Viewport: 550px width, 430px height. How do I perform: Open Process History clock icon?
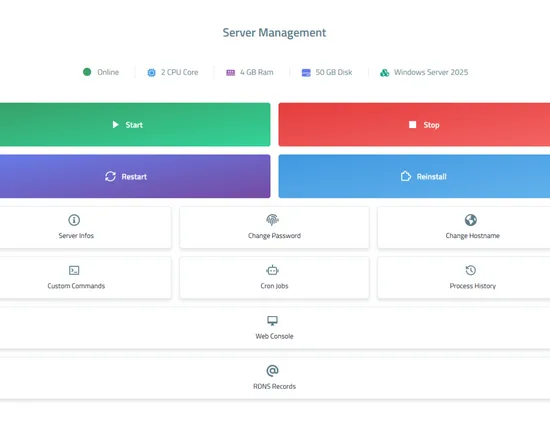click(471, 270)
